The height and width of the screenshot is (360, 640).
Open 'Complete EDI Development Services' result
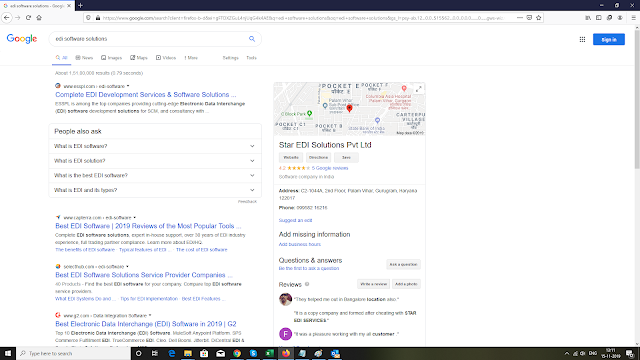pos(146,95)
